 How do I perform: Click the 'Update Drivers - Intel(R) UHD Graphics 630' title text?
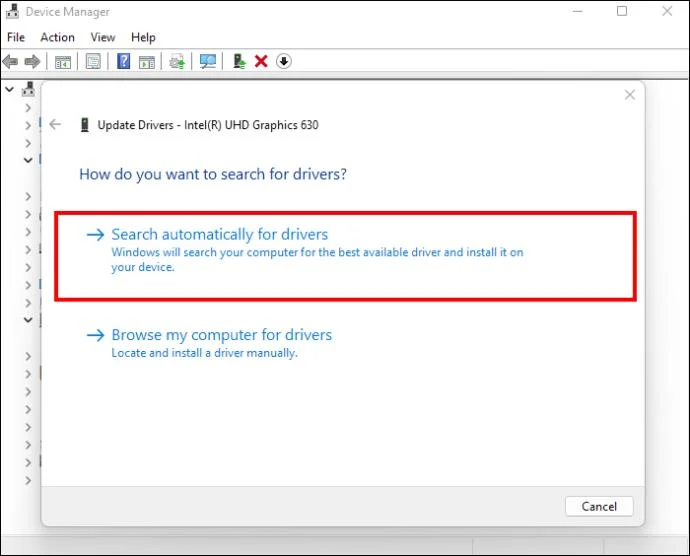[208, 125]
